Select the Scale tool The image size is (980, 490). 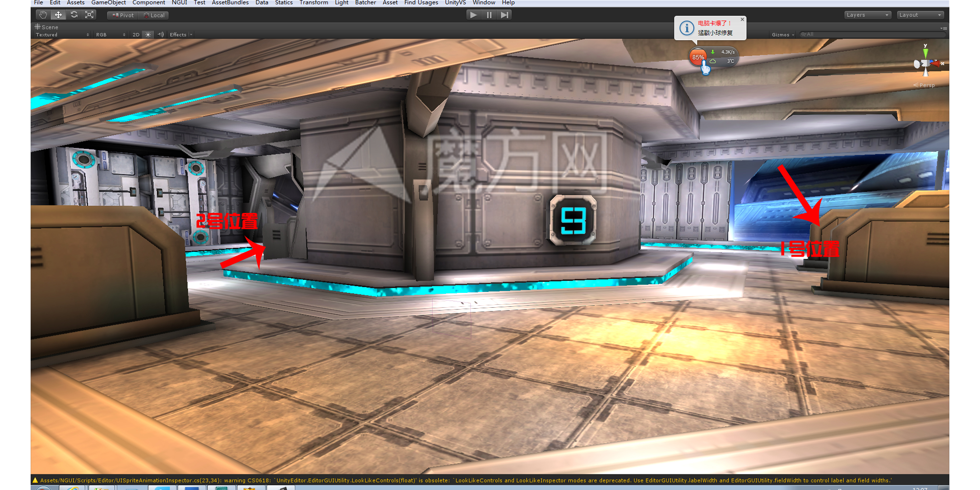[89, 15]
